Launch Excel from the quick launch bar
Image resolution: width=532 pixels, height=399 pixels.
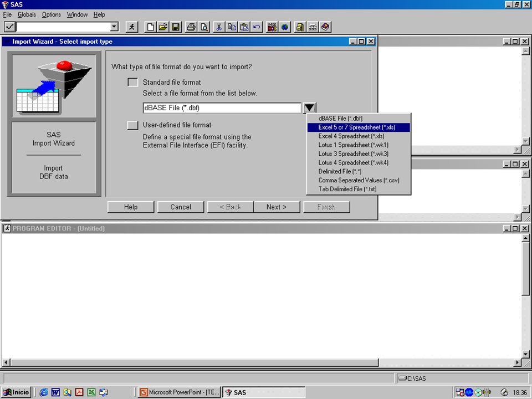91,392
